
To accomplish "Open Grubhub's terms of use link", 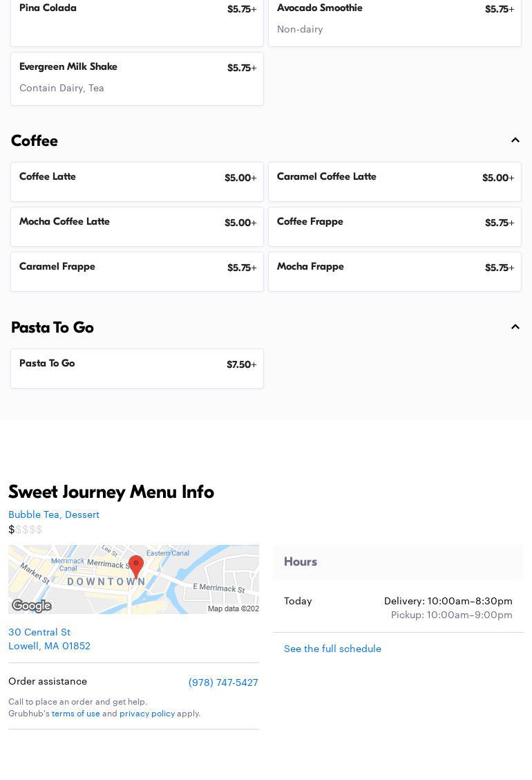I will pos(76,714).
